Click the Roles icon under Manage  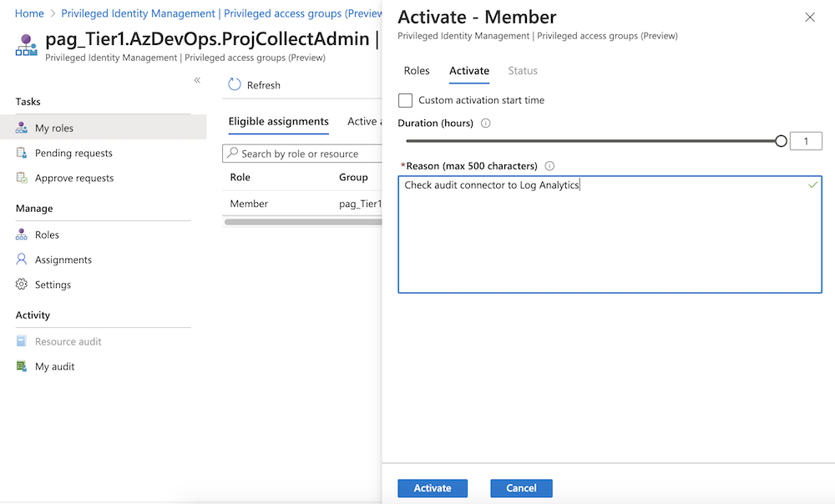[22, 234]
